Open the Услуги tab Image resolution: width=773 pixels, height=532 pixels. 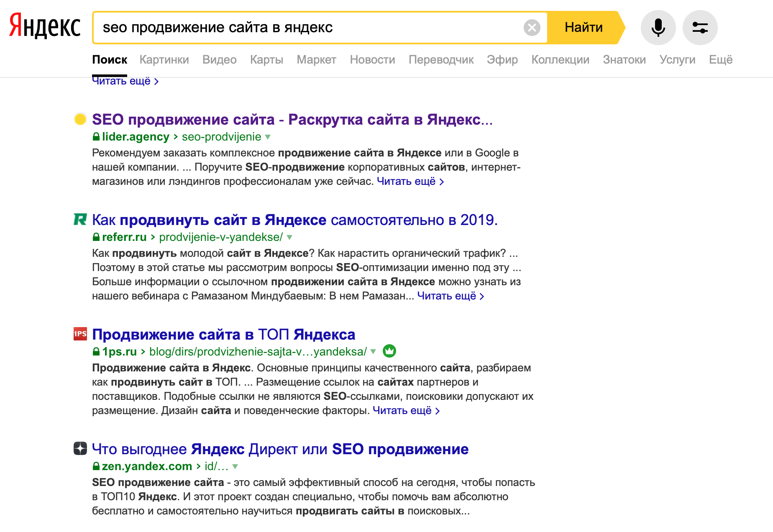(x=677, y=60)
